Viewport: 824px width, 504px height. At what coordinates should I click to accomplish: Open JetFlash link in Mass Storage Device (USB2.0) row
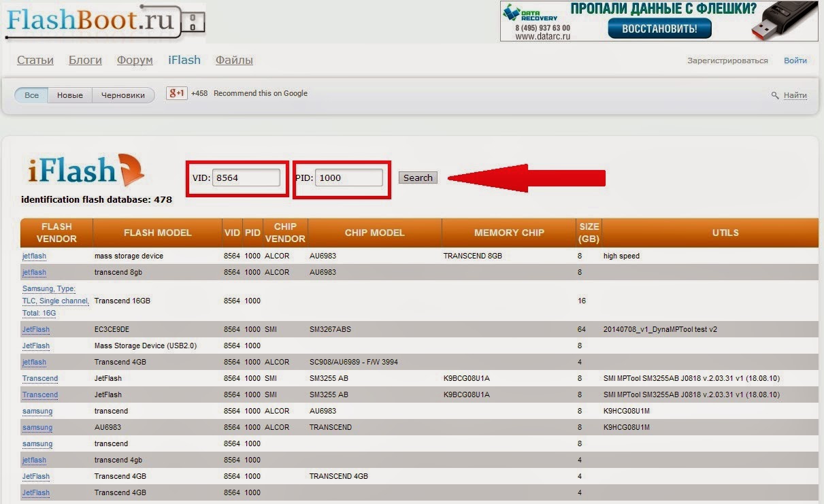pyautogui.click(x=36, y=346)
